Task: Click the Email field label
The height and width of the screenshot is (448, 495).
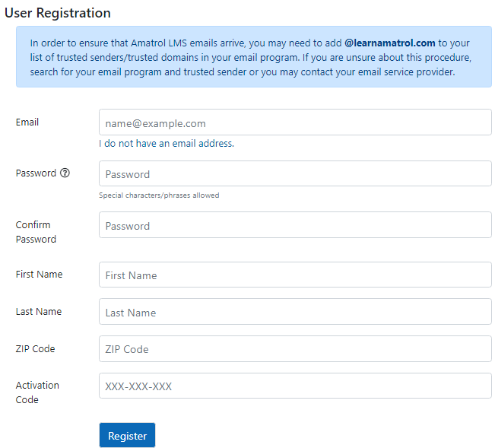Action: coord(27,122)
